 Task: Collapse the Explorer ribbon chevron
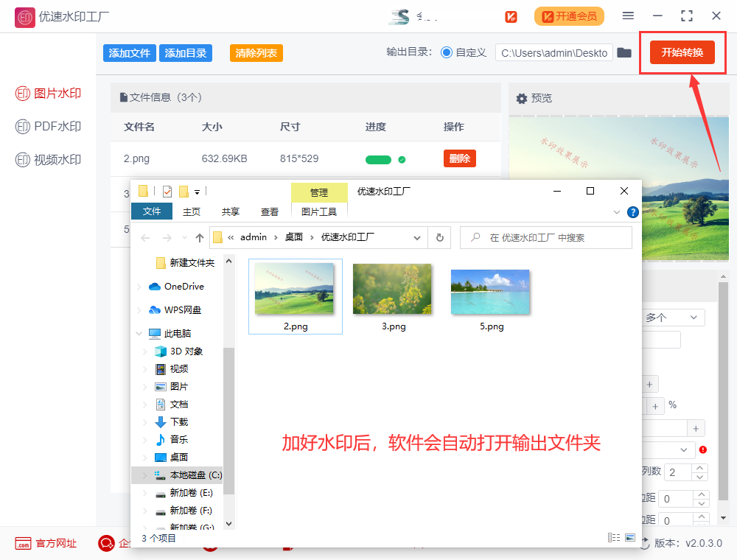click(x=617, y=212)
